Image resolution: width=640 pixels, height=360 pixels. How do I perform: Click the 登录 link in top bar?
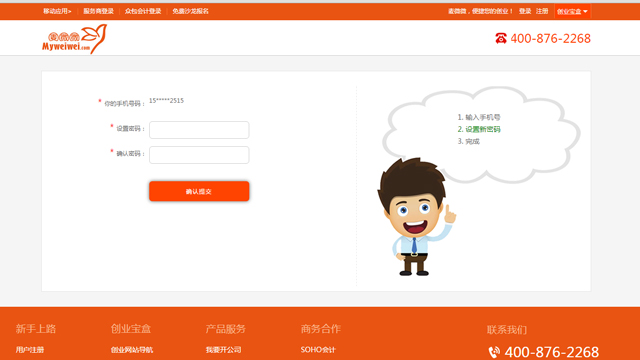pos(525,11)
